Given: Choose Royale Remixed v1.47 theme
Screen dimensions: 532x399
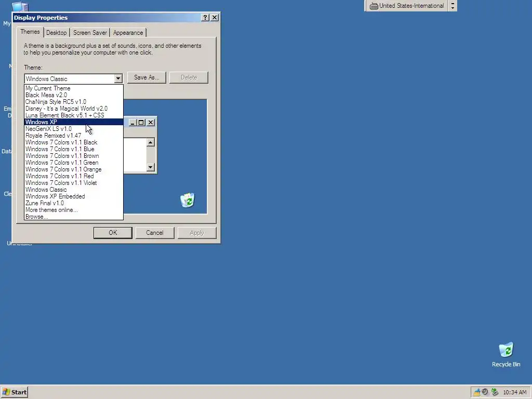Looking at the screenshot, I should 74,136.
